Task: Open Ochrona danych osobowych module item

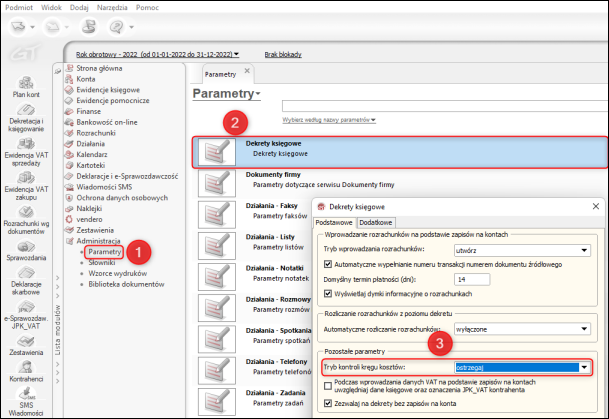Action: (122, 198)
